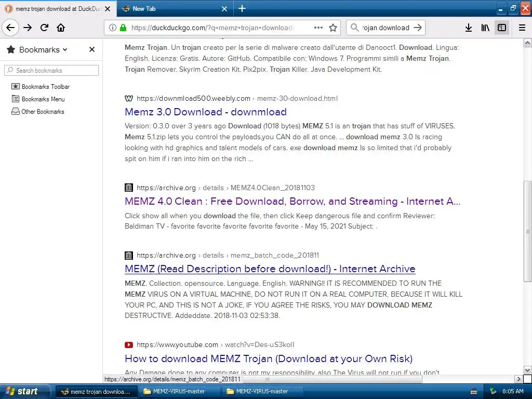This screenshot has width=532, height=399.
Task: Open the hamburger application menu
Action: coord(522,28)
